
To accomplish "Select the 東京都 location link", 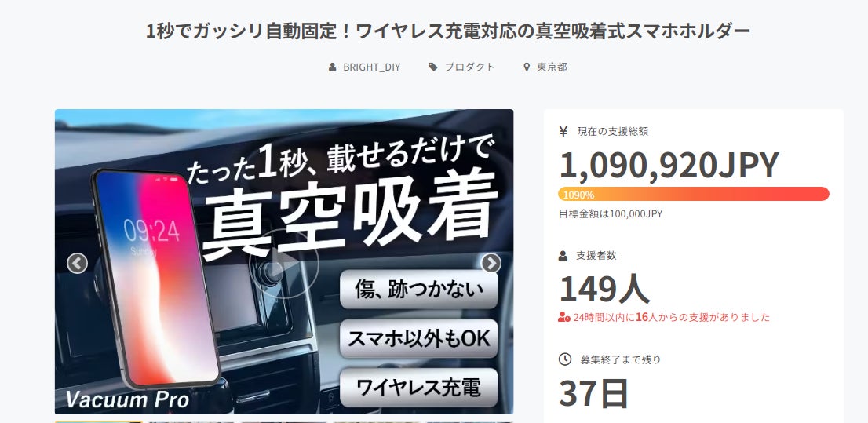I will [552, 67].
